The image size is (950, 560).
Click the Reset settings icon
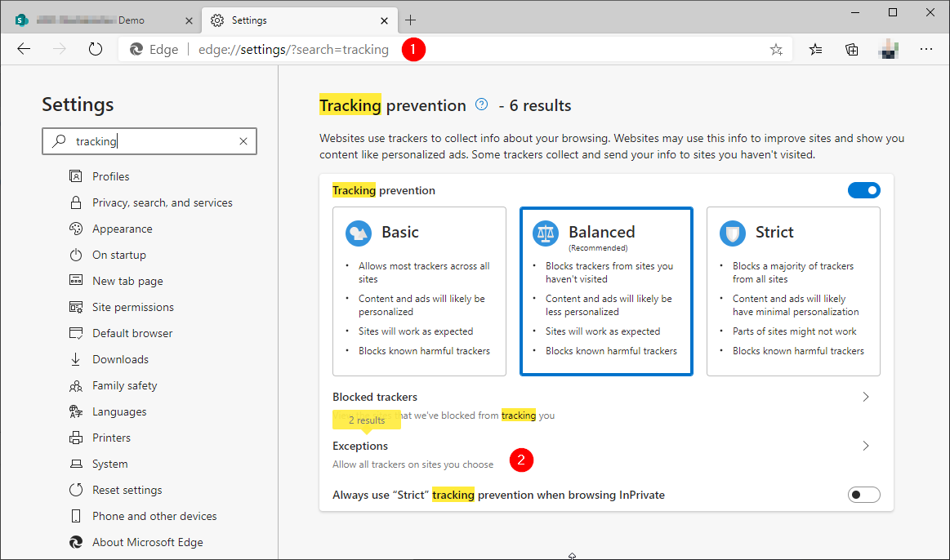click(76, 490)
